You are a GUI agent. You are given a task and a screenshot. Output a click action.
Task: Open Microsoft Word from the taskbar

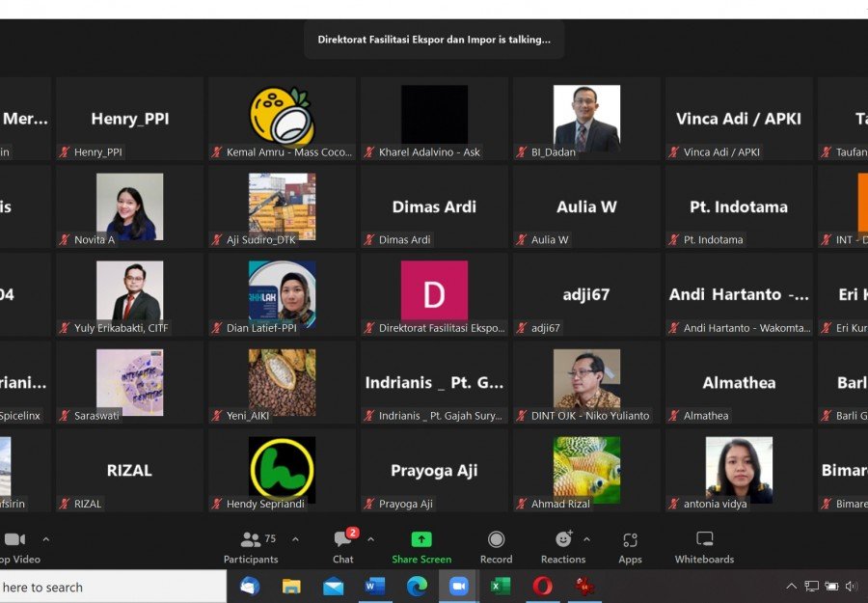(375, 587)
